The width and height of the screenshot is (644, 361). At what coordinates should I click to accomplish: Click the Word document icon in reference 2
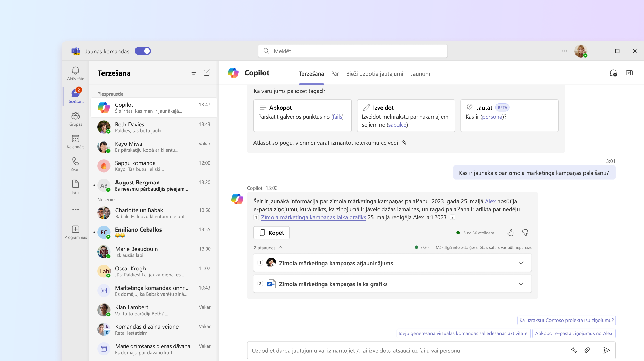tap(271, 284)
